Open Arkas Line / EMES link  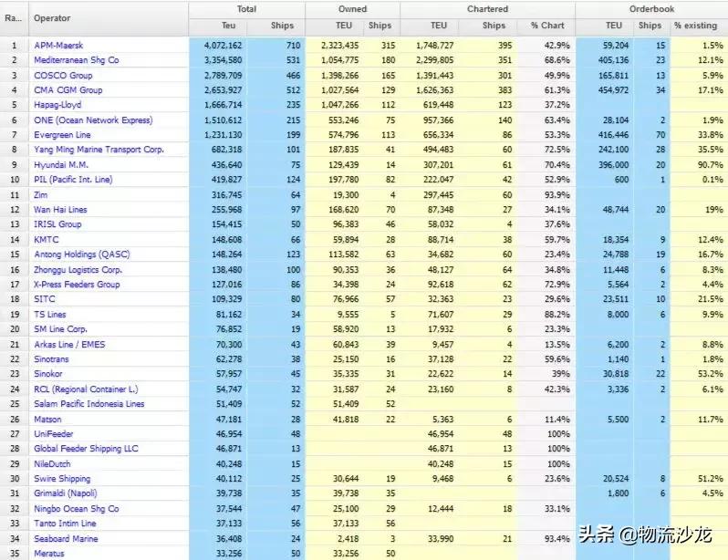[69, 345]
